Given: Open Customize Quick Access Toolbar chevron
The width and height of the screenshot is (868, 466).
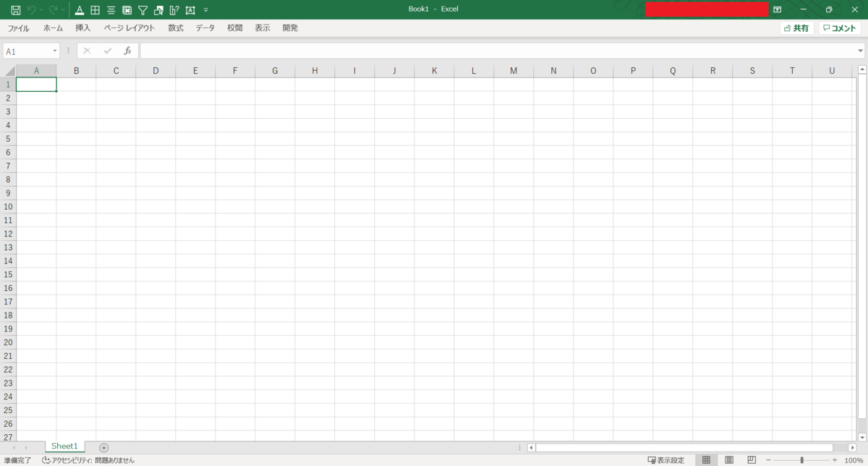Looking at the screenshot, I should tap(205, 9).
